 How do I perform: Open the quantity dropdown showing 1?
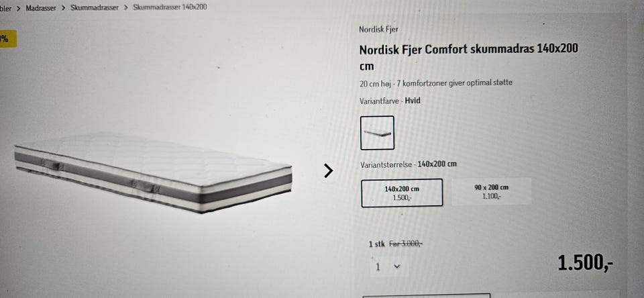click(x=386, y=266)
